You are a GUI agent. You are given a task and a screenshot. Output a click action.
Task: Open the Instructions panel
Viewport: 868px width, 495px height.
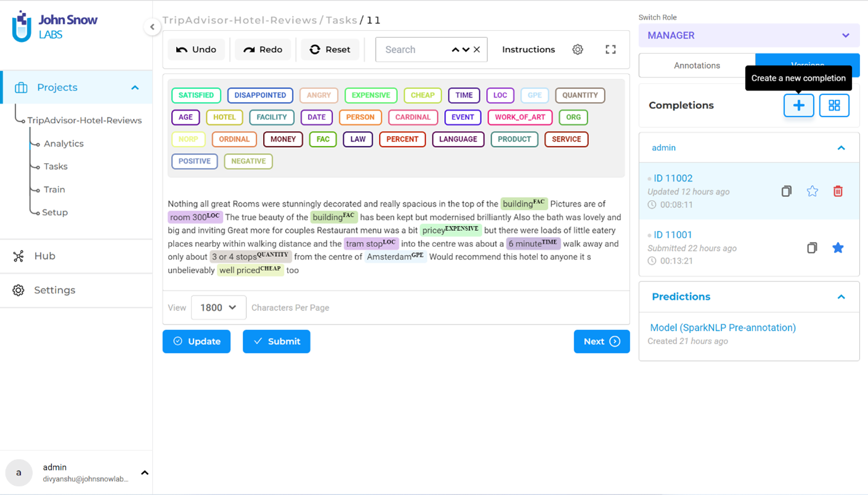(x=529, y=49)
